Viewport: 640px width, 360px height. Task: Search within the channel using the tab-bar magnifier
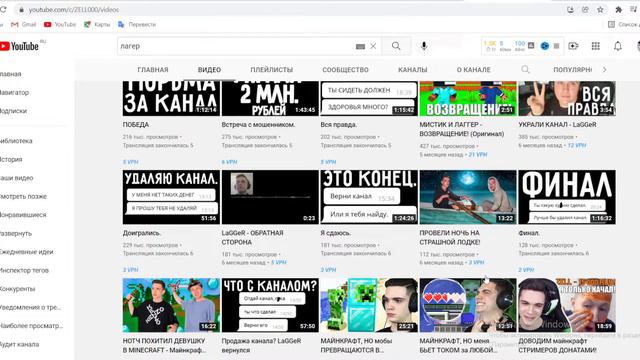526,70
